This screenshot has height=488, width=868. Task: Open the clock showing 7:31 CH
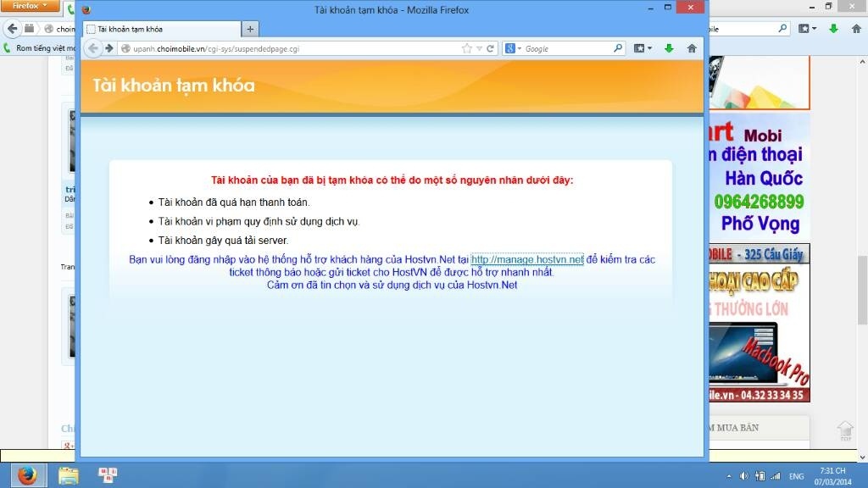point(832,476)
